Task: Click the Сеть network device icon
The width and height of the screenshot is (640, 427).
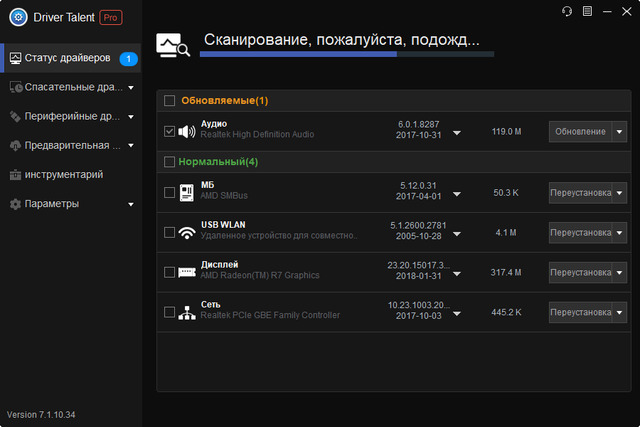Action: 187,313
